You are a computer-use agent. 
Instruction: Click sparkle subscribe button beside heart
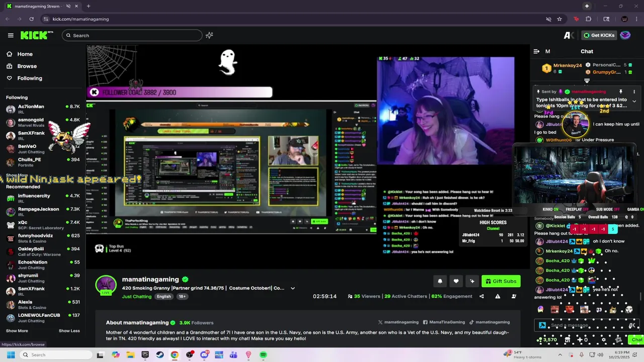[472, 281]
